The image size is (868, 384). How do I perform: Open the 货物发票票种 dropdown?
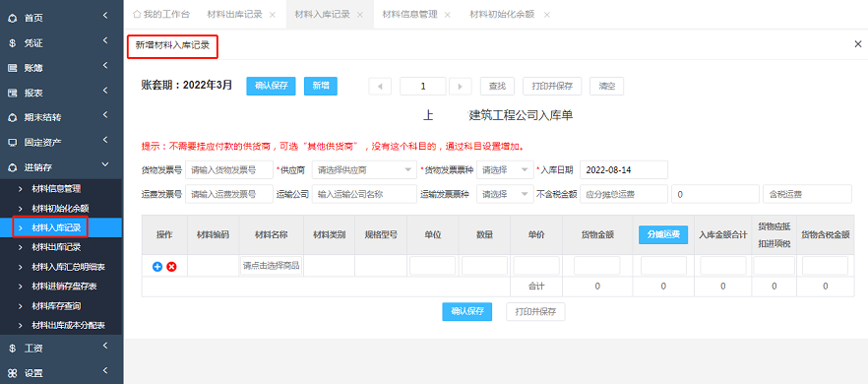(x=505, y=170)
